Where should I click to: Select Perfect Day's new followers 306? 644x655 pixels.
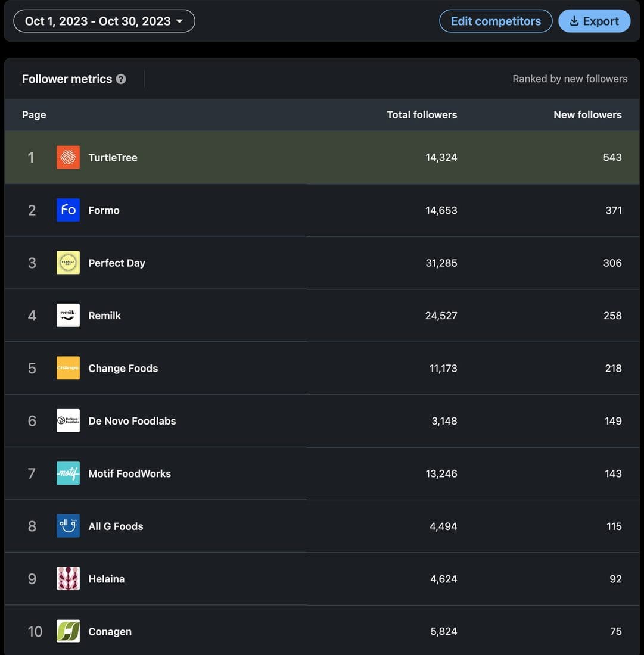tap(612, 263)
